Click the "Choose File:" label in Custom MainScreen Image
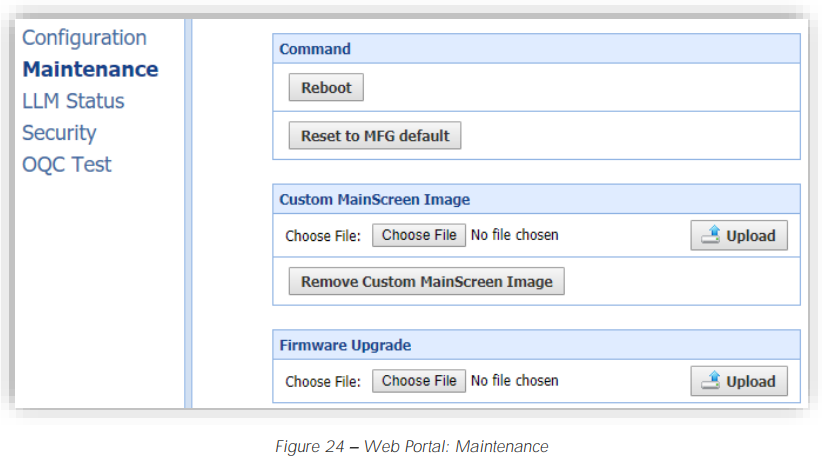 324,236
